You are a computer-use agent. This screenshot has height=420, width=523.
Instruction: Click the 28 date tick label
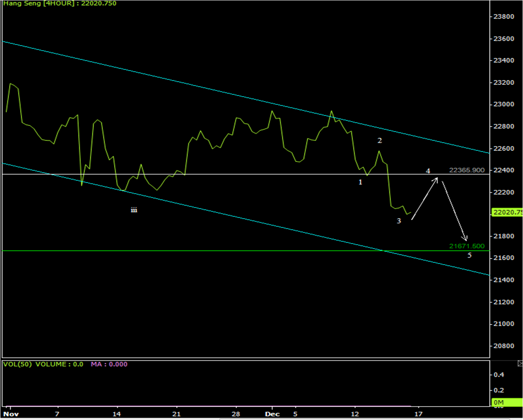[236, 414]
